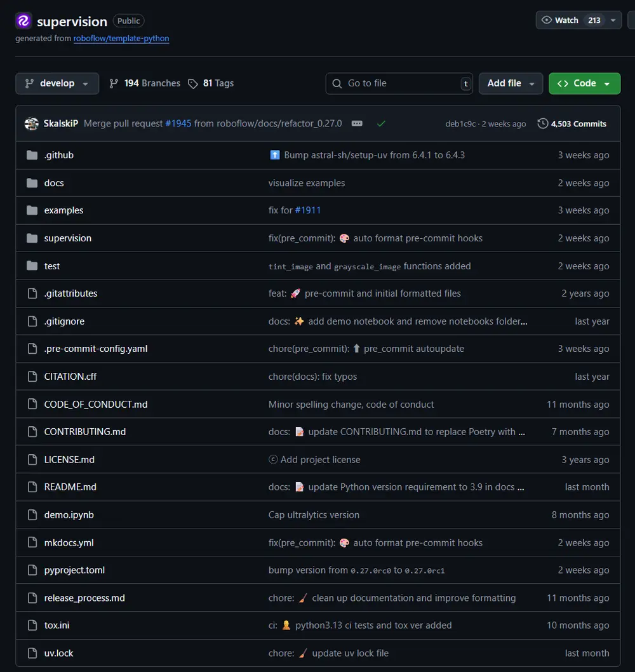
Task: Expand commit message with the ellipsis icon
Action: (x=357, y=124)
